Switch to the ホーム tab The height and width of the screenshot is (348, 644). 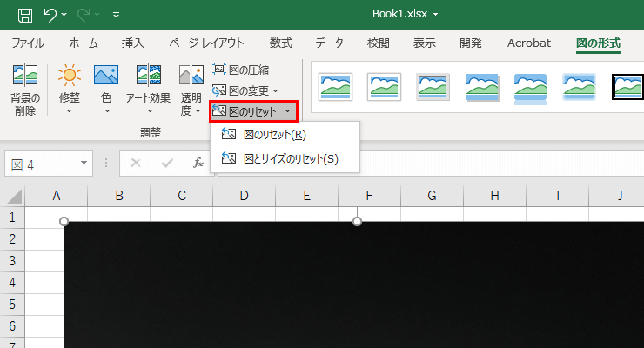point(84,43)
